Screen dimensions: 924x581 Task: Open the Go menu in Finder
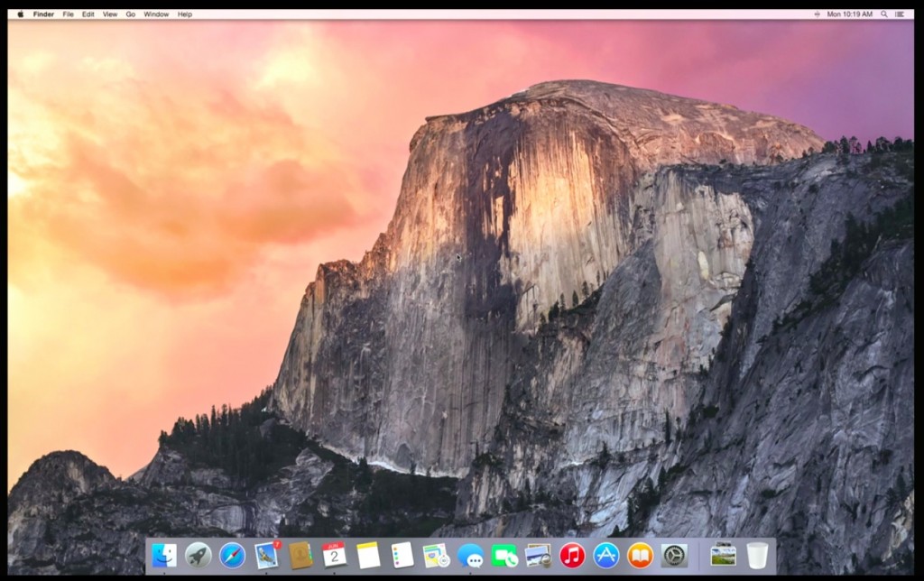click(x=130, y=14)
